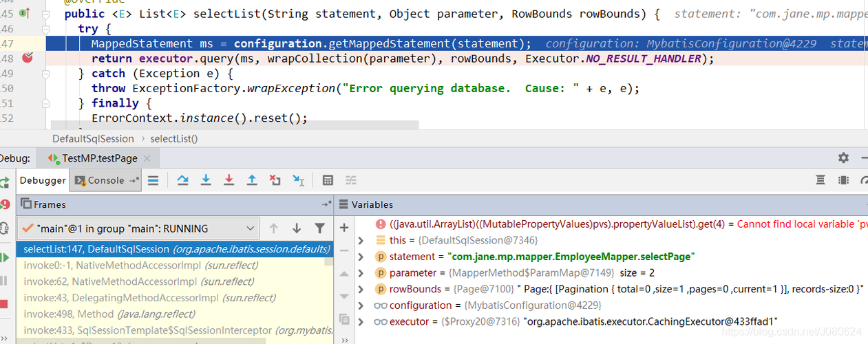Screen dimensions: 868x344
Task: Click the frames filter funnel icon
Action: 319,228
